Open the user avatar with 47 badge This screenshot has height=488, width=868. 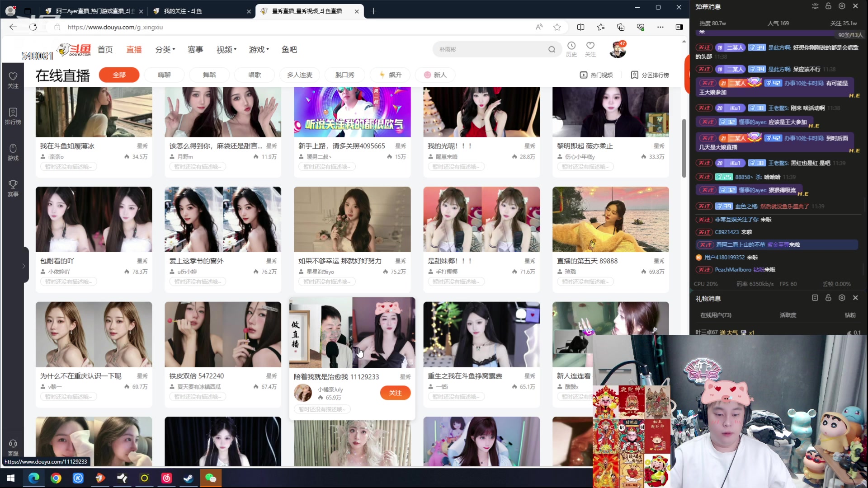coord(617,49)
